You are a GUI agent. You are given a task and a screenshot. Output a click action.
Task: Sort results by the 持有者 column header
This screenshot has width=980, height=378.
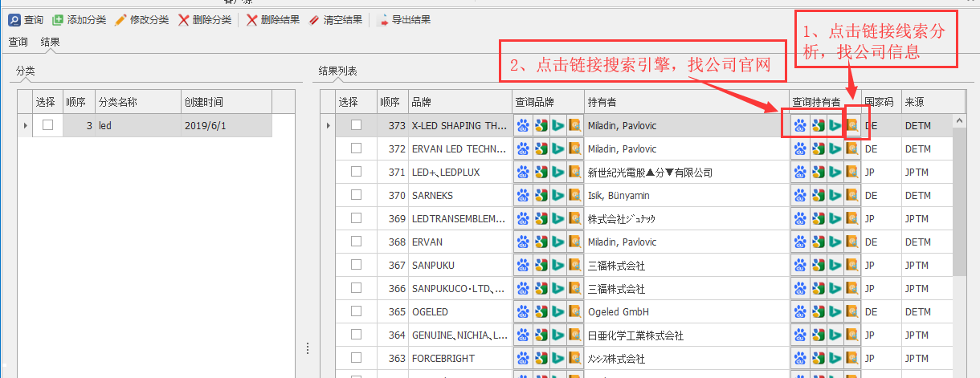click(687, 102)
